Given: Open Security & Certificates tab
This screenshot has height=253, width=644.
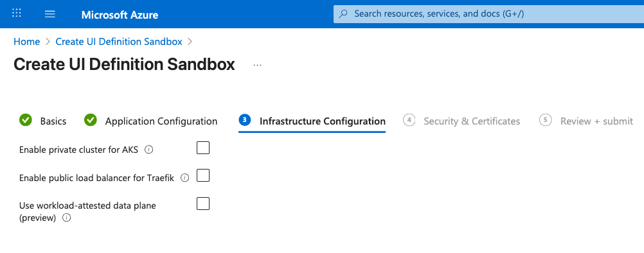Looking at the screenshot, I should 472,121.
